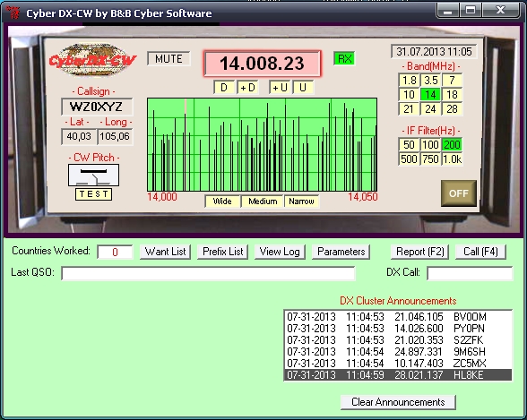527x420 pixels.
Task: Click the TEST button under CW Pitch
Action: coord(93,194)
